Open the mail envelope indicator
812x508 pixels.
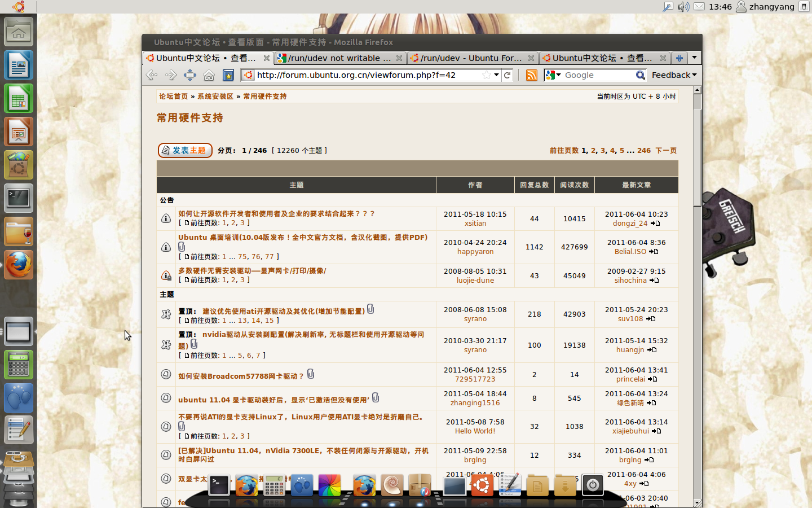click(699, 7)
